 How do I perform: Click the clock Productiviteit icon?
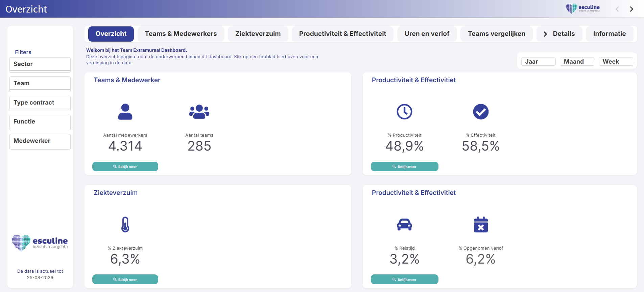tap(404, 112)
